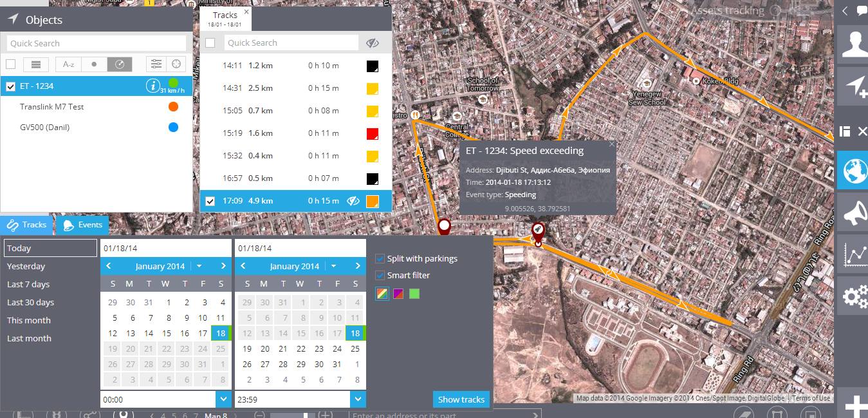
Task: Go to next month on end calendar
Action: tap(358, 266)
